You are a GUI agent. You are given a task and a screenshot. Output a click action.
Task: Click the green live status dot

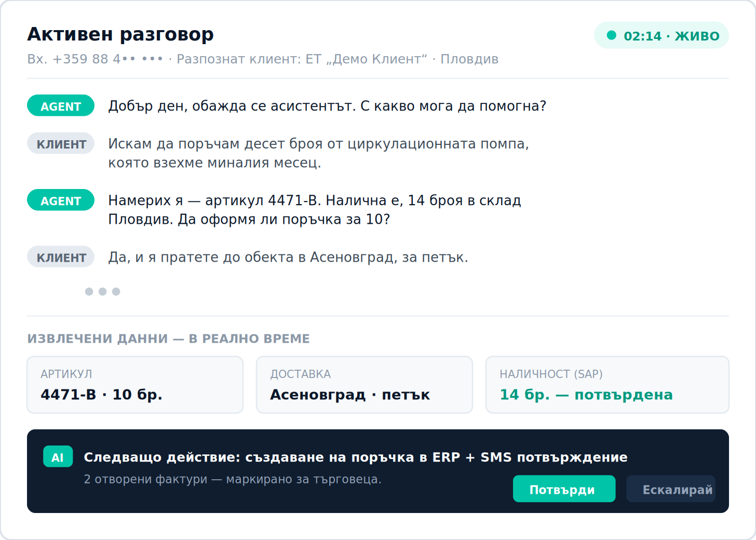pyautogui.click(x=612, y=35)
